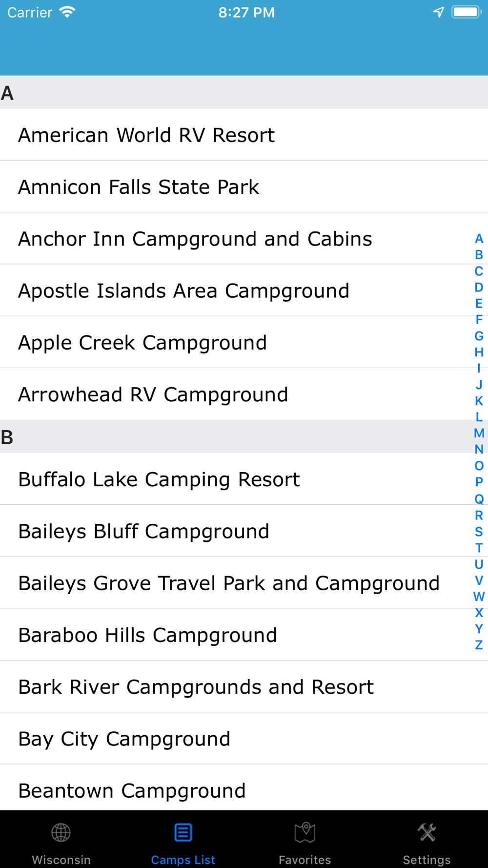This screenshot has height=868, width=488.
Task: Select Buffalo Lake Camping Resort
Action: pos(159,479)
